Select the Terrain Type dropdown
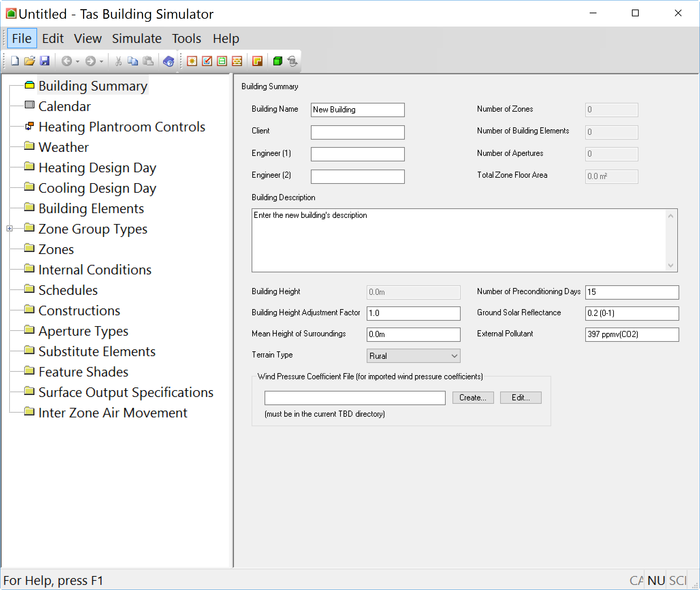This screenshot has height=590, width=700. tap(413, 355)
